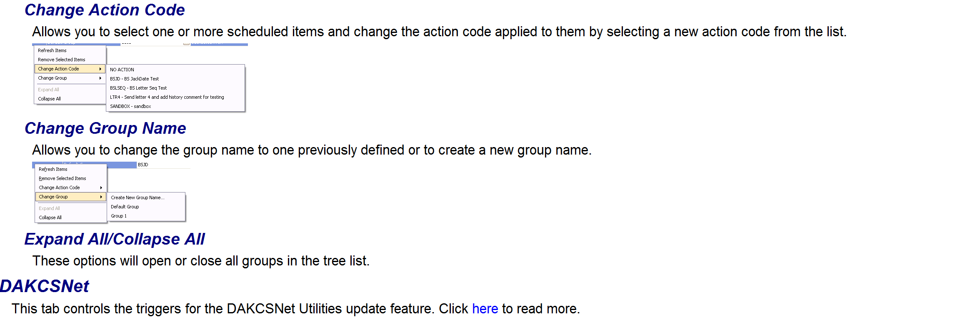The image size is (980, 320).
Task: Click the DAKCSNet section heading
Action: point(45,286)
